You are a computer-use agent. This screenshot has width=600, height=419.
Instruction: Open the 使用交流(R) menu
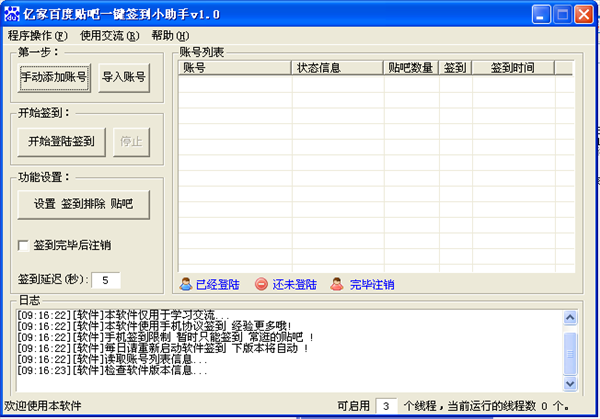[x=110, y=36]
